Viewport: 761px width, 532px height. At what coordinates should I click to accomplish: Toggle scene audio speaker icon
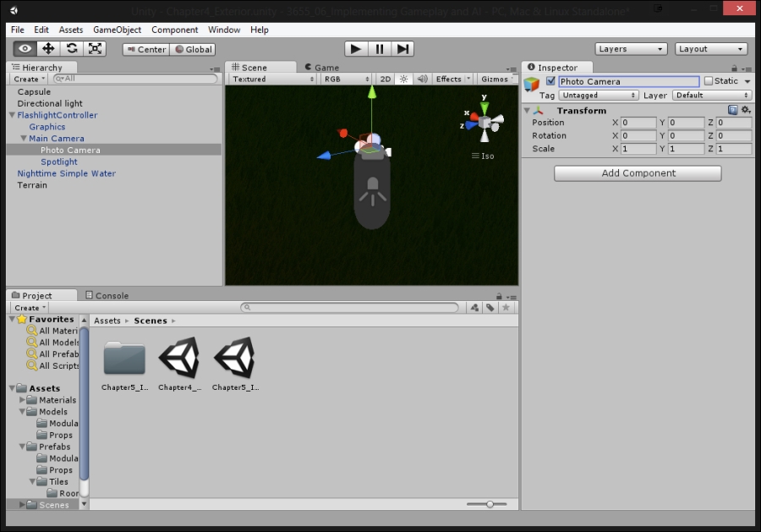pos(422,80)
